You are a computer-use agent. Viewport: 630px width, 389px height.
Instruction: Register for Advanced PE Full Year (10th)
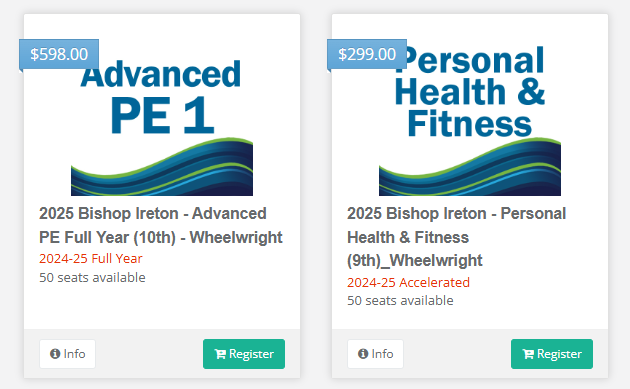click(244, 354)
